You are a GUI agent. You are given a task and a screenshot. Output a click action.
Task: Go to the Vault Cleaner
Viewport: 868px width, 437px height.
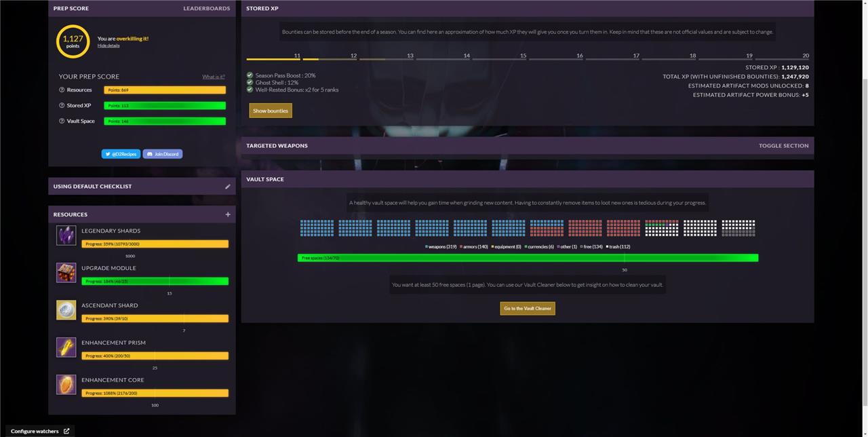[x=528, y=309]
